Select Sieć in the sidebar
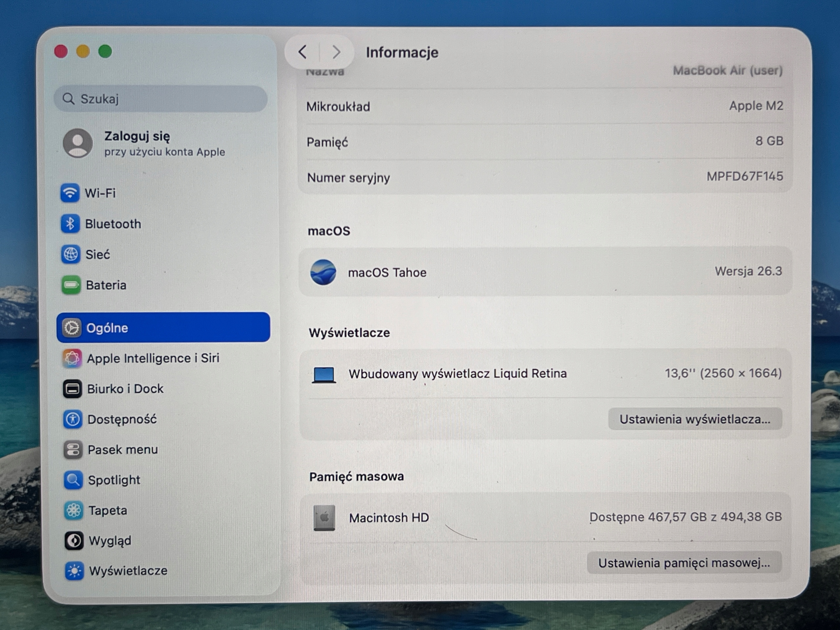This screenshot has height=630, width=840. [x=163, y=254]
